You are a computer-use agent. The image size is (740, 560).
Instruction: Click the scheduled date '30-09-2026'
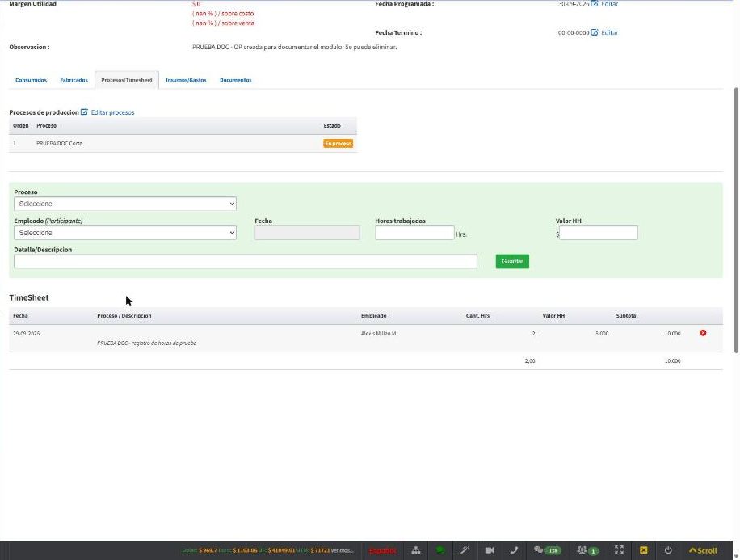[x=574, y=4]
